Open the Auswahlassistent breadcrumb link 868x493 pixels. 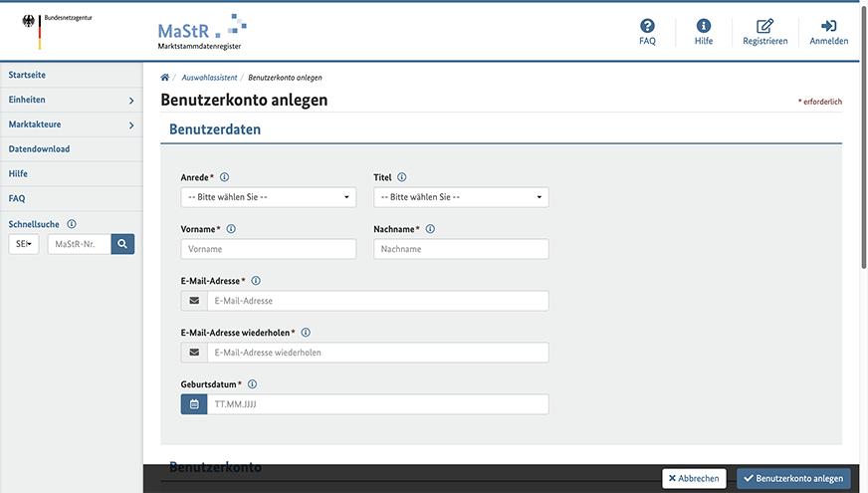209,78
